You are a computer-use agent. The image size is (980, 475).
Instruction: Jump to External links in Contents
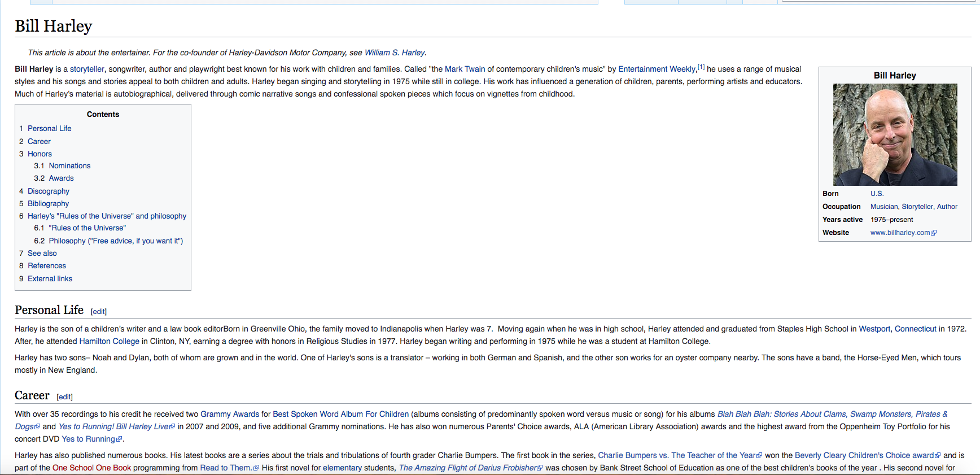[50, 278]
